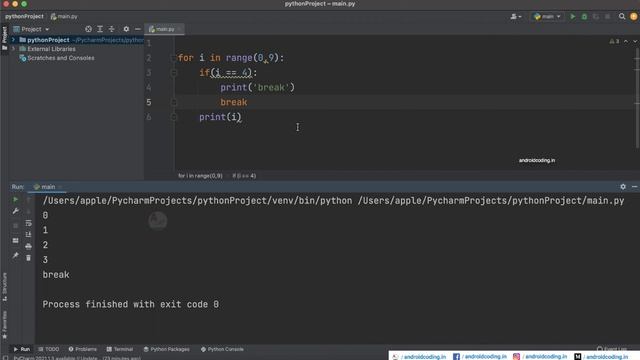Click line number 5 in gutter
Image resolution: width=640 pixels, height=360 pixels.
149,102
